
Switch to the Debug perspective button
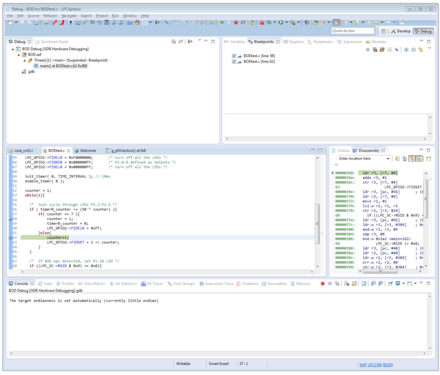pos(423,31)
